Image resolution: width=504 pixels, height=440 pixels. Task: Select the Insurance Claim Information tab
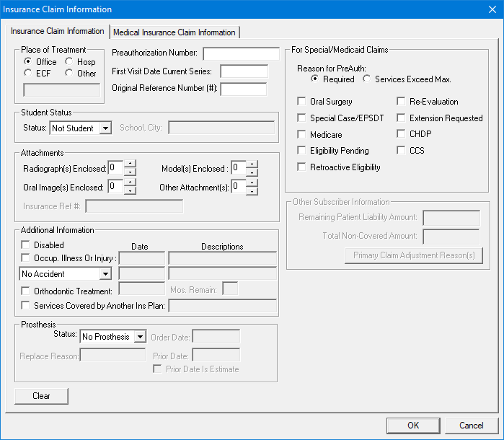pyautogui.click(x=57, y=32)
